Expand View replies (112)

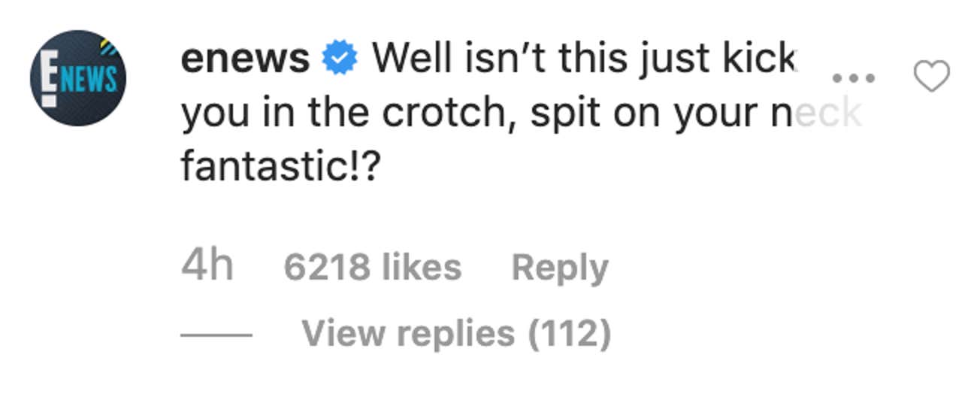coord(456,333)
